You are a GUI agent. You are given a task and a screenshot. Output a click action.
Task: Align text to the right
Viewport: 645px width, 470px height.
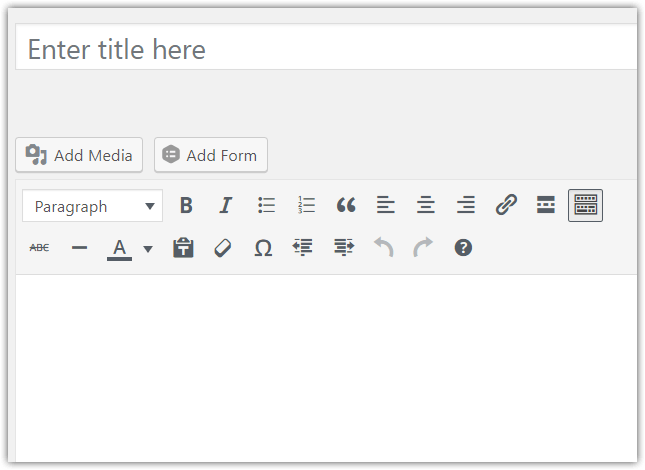click(466, 205)
